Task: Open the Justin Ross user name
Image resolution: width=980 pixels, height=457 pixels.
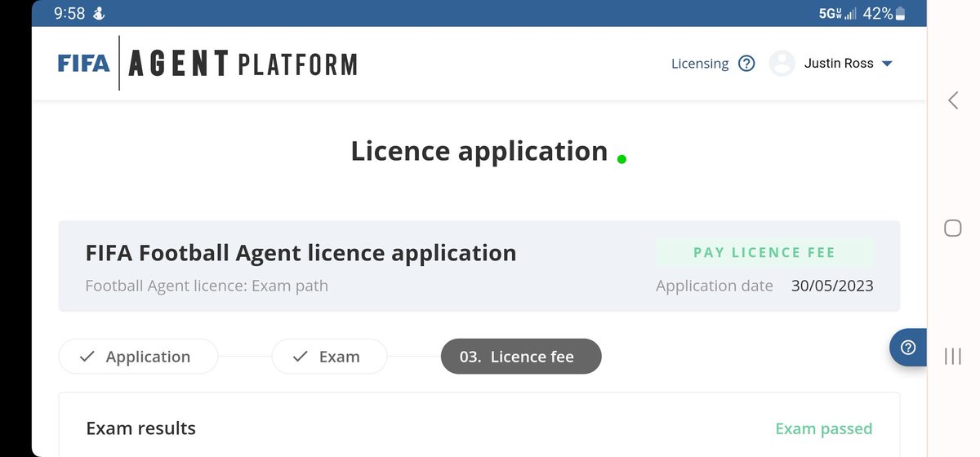Action: coord(839,63)
